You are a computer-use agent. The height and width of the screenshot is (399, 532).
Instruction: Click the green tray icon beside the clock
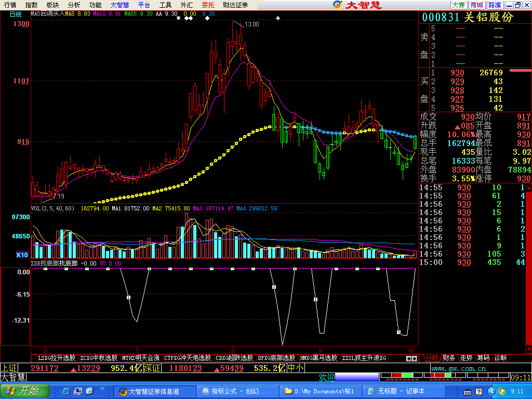click(x=502, y=392)
